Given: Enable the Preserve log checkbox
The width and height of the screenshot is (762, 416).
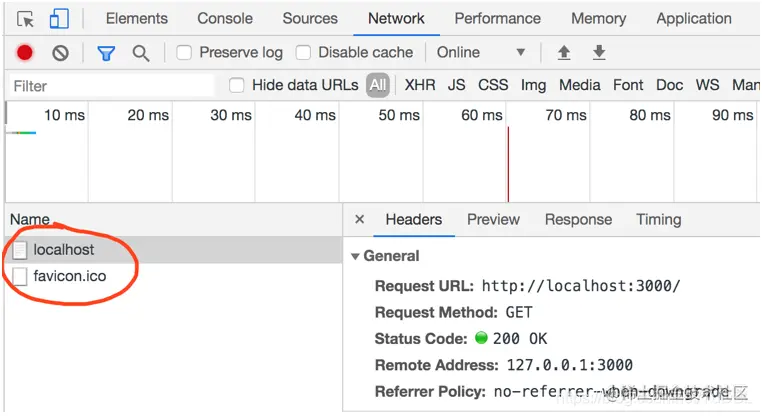Looking at the screenshot, I should coord(184,52).
